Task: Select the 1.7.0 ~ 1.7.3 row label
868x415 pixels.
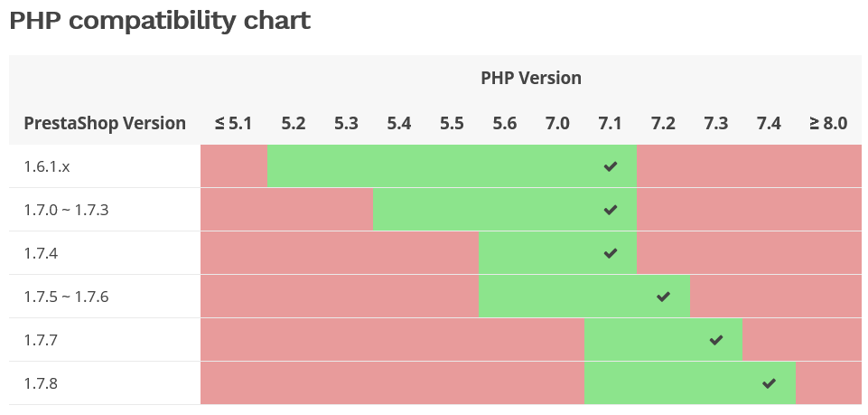Action: (66, 210)
